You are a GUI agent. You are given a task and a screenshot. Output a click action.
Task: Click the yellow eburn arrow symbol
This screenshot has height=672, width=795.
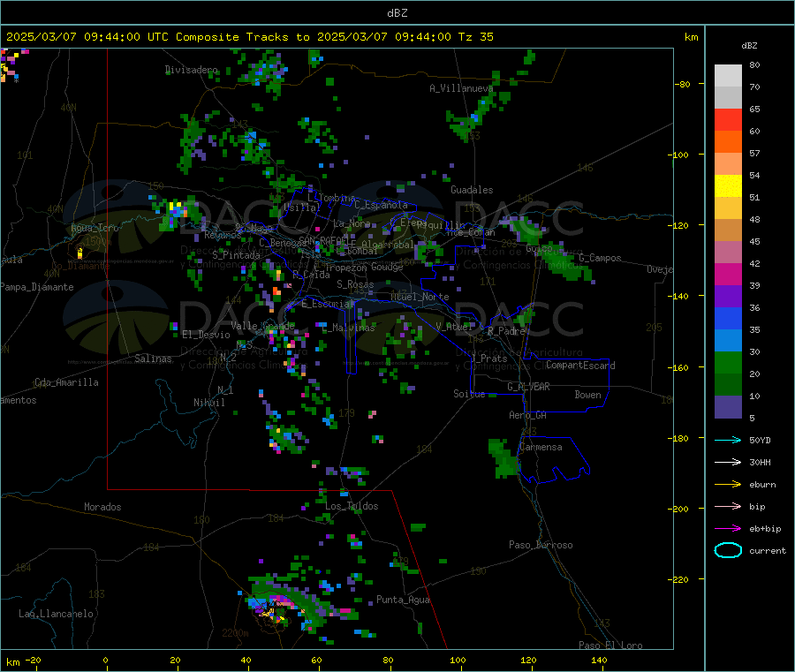[x=728, y=484]
